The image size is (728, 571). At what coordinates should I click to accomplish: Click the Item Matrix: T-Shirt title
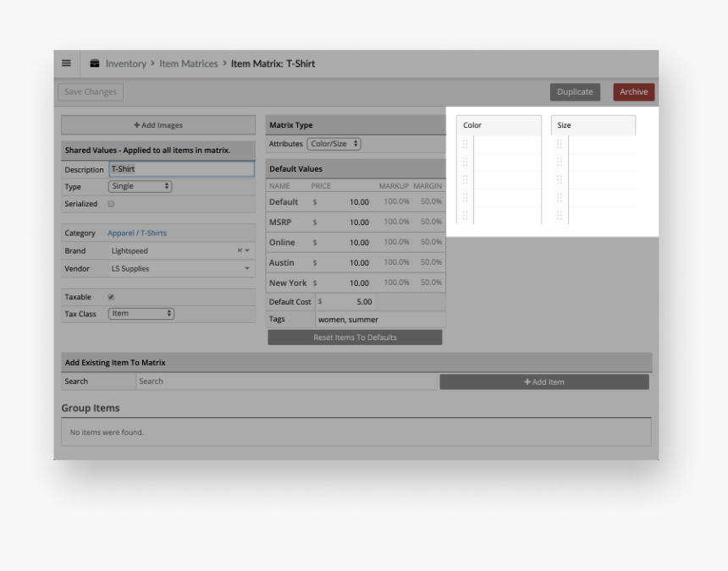point(273,63)
